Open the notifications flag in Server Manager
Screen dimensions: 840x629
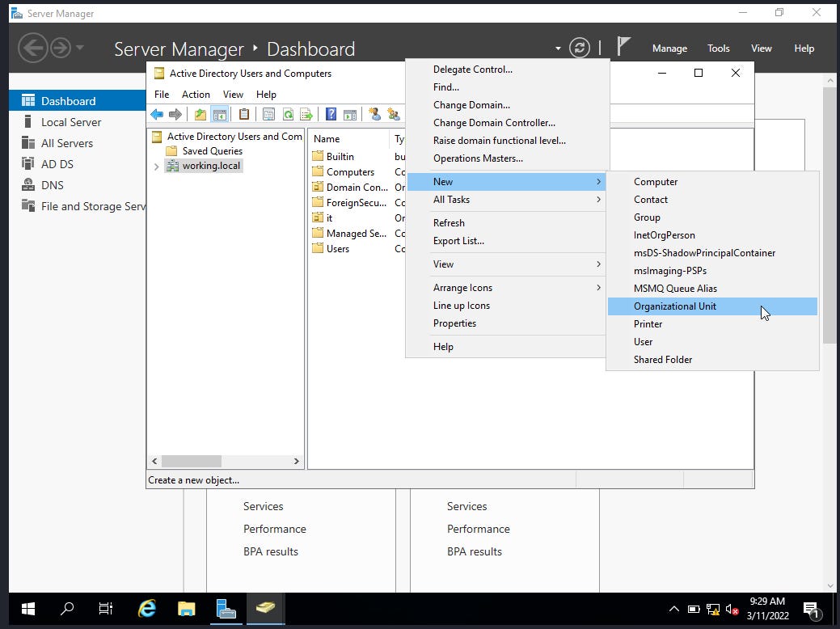tap(623, 47)
